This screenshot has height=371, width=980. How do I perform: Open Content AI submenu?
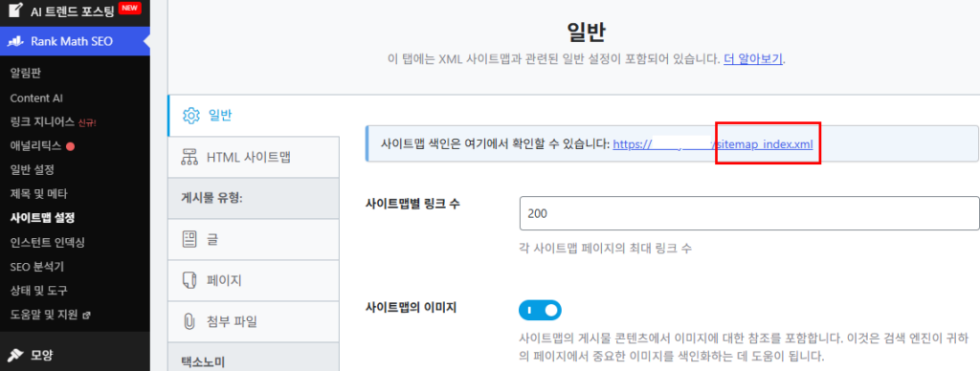click(36, 98)
